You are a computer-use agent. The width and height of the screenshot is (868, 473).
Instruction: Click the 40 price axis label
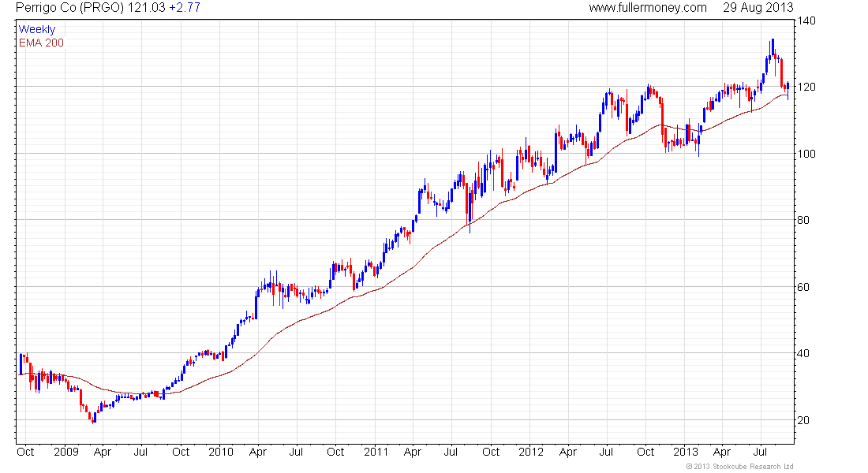(x=803, y=353)
